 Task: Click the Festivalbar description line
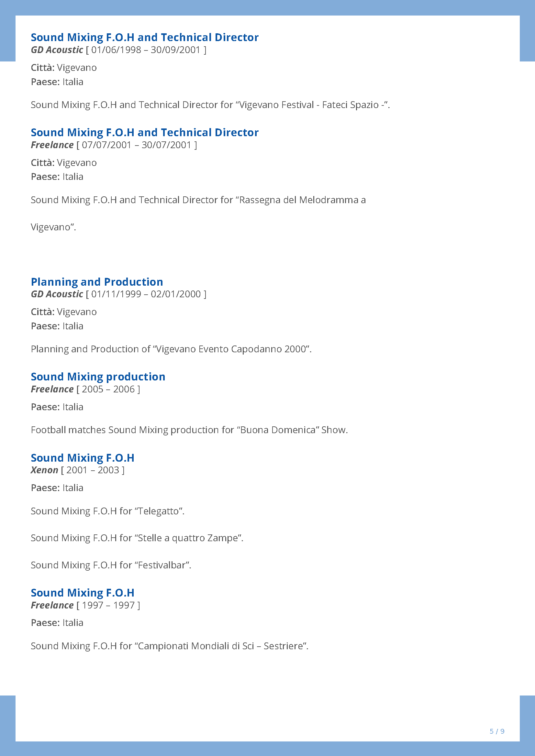pos(111,565)
